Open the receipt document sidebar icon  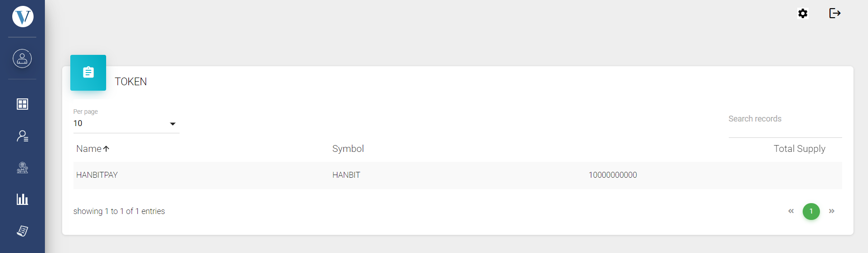[x=22, y=231]
